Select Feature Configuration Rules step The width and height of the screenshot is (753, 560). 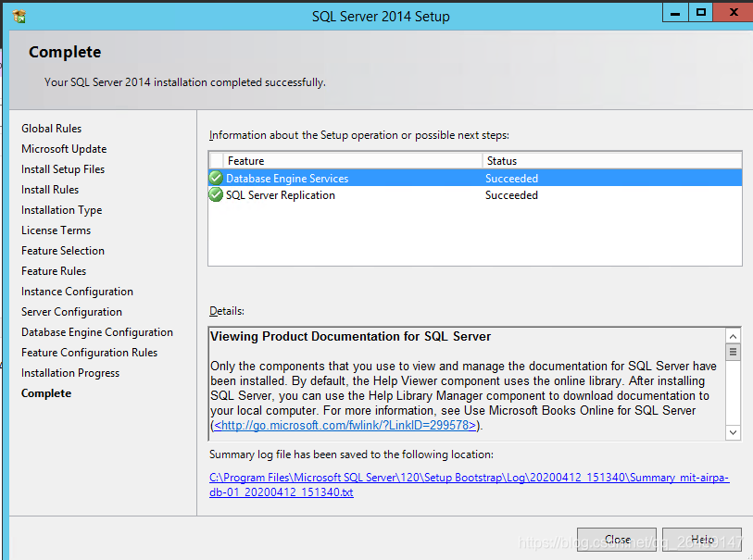tap(89, 353)
